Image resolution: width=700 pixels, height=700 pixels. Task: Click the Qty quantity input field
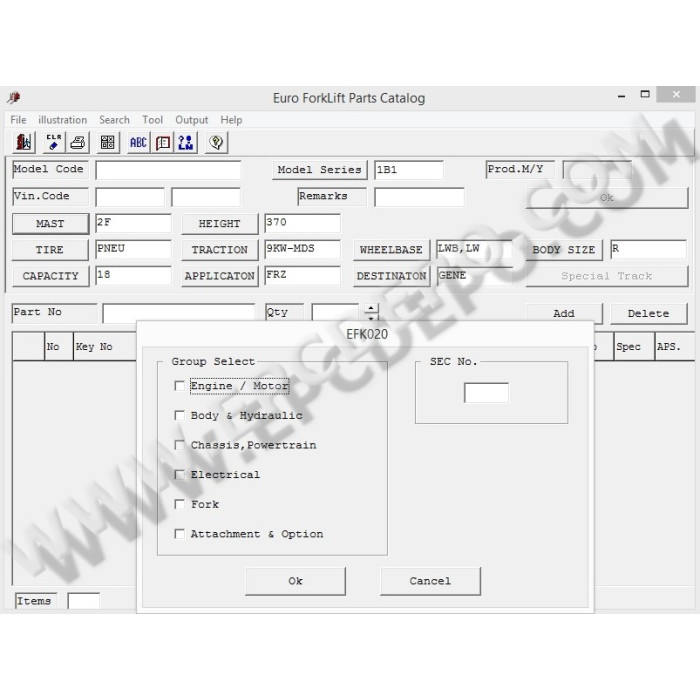click(x=335, y=313)
